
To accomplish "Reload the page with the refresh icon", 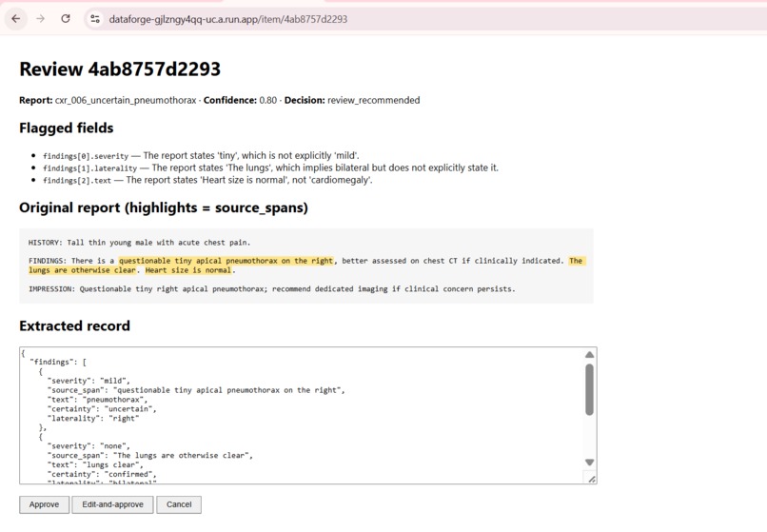I will 66,19.
